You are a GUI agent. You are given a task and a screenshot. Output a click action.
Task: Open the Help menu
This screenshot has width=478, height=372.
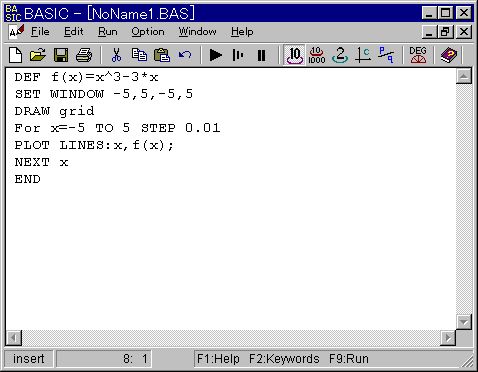(x=242, y=32)
